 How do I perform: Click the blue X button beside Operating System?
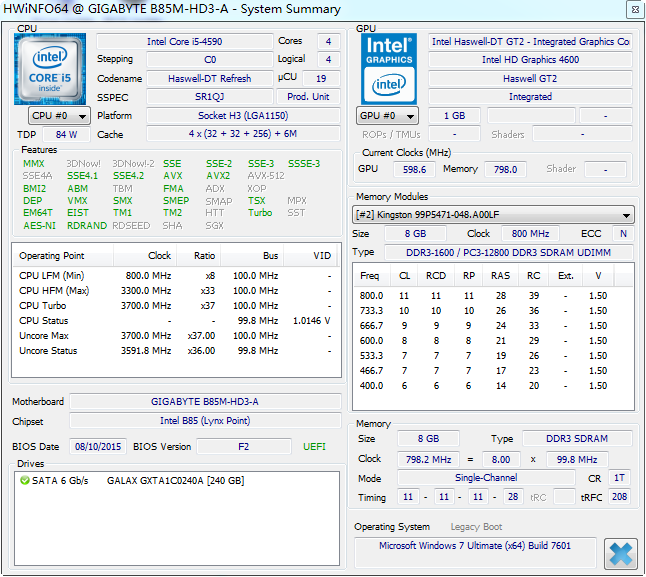click(x=620, y=552)
